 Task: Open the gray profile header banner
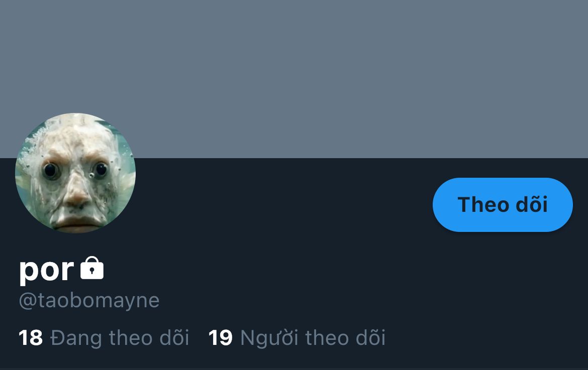click(294, 79)
